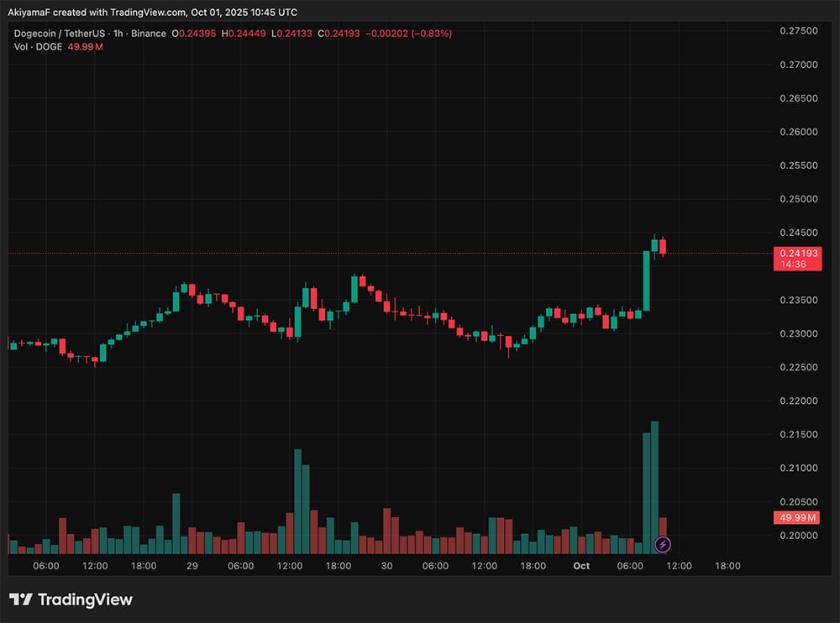The height and width of the screenshot is (623, 840).
Task: Click the Vol · DOGE indicator label
Action: click(x=38, y=47)
